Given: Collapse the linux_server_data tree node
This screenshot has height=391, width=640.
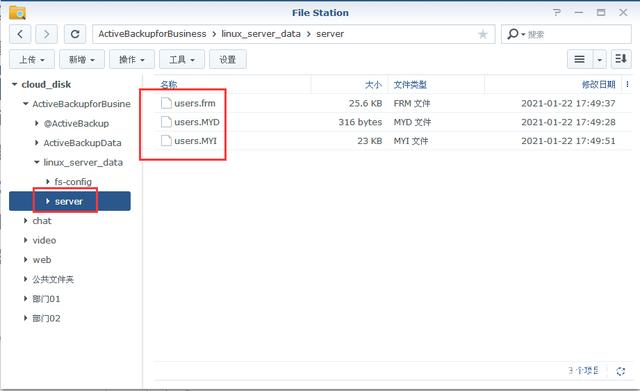Looking at the screenshot, I should coord(37,162).
